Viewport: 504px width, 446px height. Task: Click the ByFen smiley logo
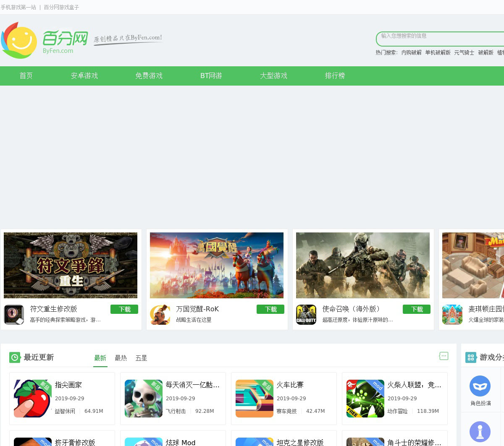click(19, 40)
